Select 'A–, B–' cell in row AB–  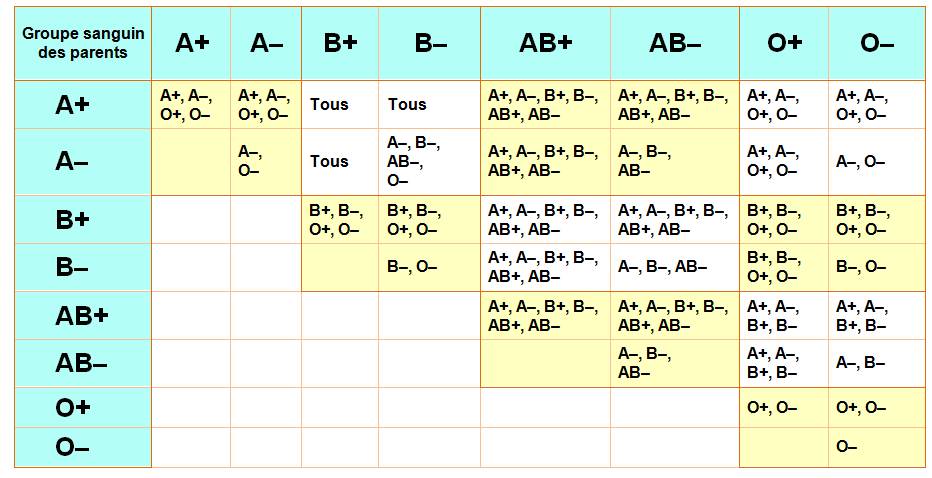pyautogui.click(x=860, y=363)
